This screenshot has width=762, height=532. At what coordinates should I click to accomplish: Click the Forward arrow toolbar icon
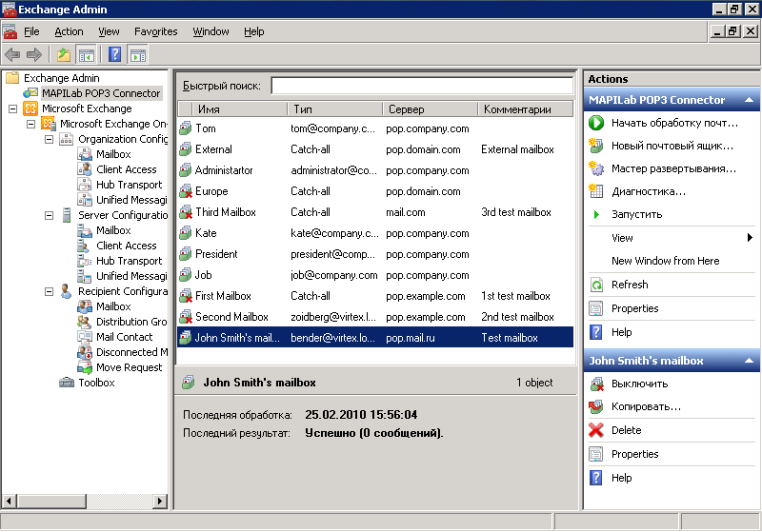(x=34, y=54)
